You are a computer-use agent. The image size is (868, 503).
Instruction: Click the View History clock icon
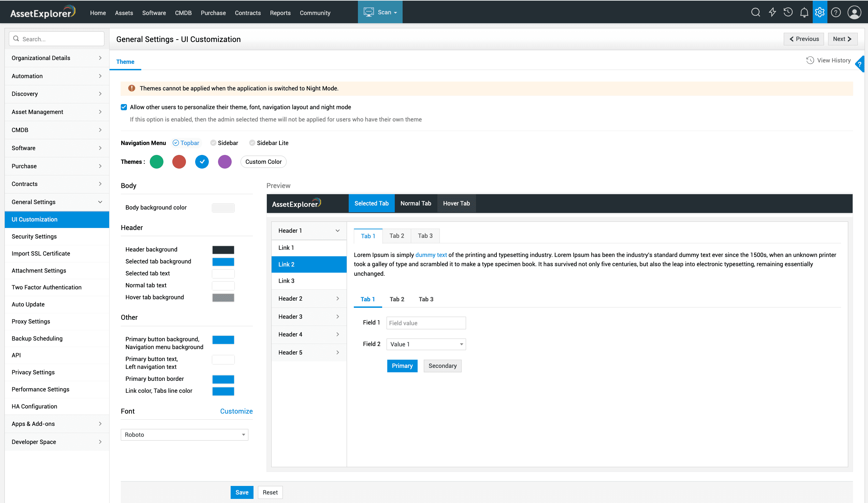tap(810, 60)
